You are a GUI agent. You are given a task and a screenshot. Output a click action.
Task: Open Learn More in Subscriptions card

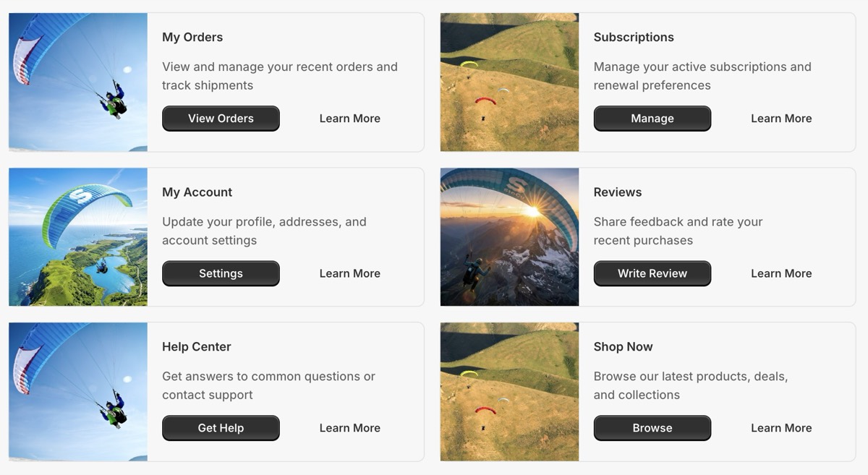pos(781,119)
